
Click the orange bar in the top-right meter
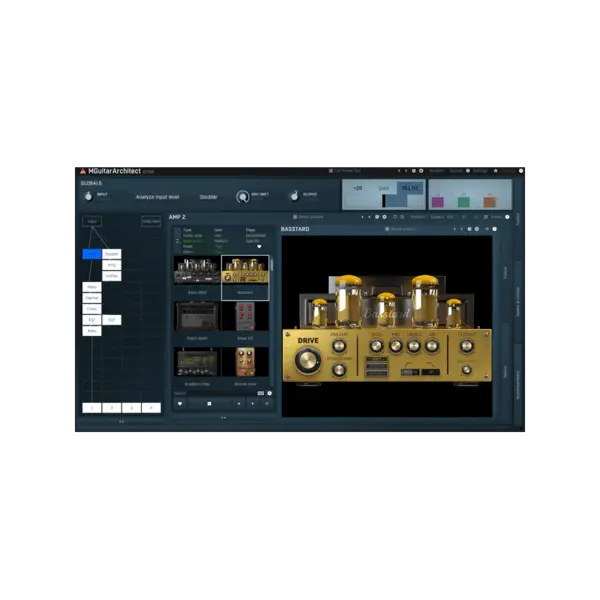coord(490,202)
